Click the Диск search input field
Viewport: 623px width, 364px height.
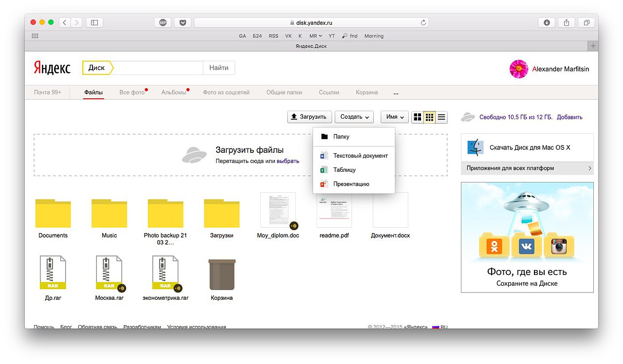[x=158, y=68]
